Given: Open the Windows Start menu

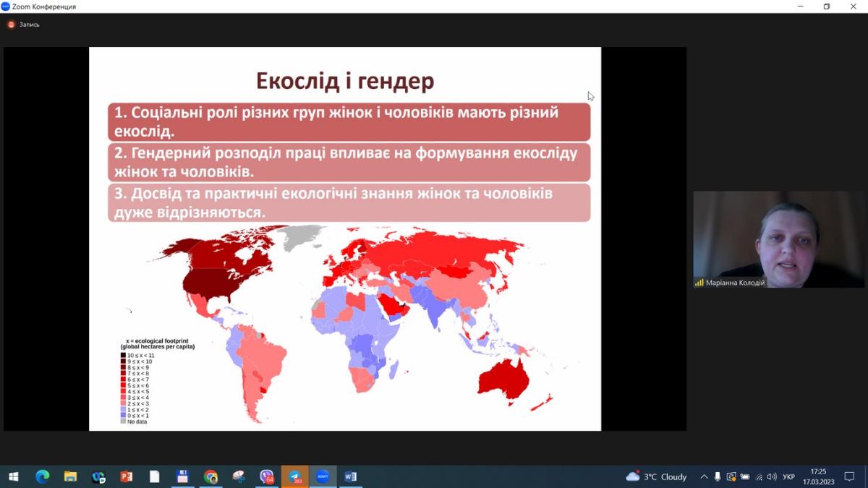Looking at the screenshot, I should coord(13,476).
